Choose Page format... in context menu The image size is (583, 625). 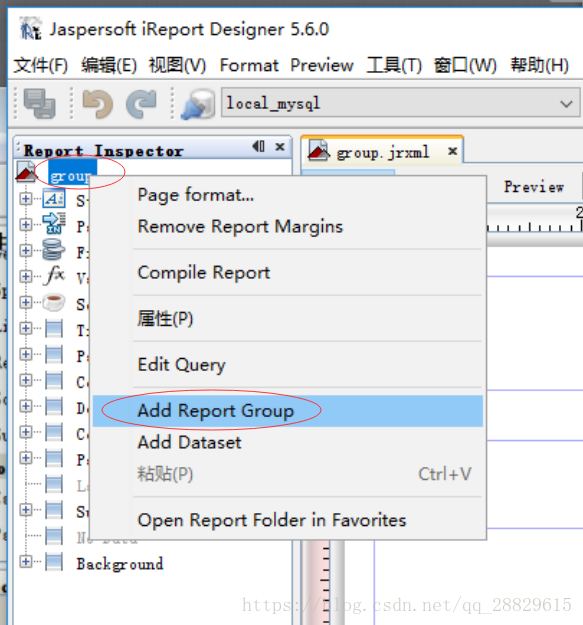click(x=287, y=195)
